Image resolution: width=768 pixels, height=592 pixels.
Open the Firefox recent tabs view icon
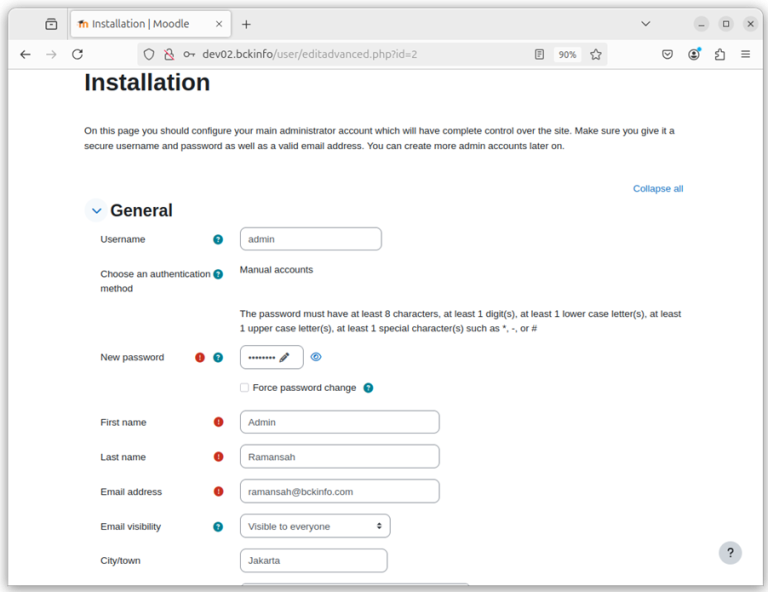51,24
